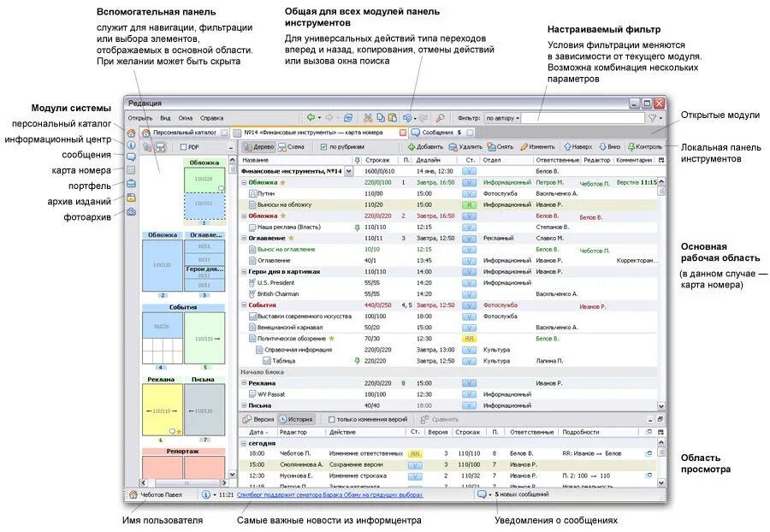Open the 'Справка' menu
This screenshot has width=770, height=532.
click(211, 118)
